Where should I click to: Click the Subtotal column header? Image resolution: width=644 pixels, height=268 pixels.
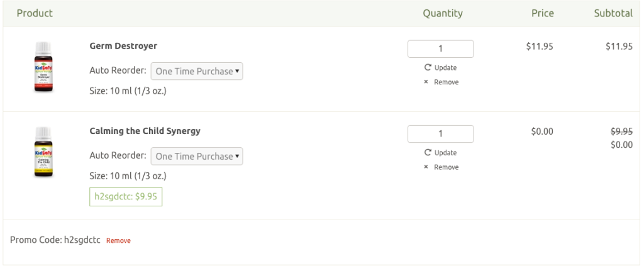(613, 13)
